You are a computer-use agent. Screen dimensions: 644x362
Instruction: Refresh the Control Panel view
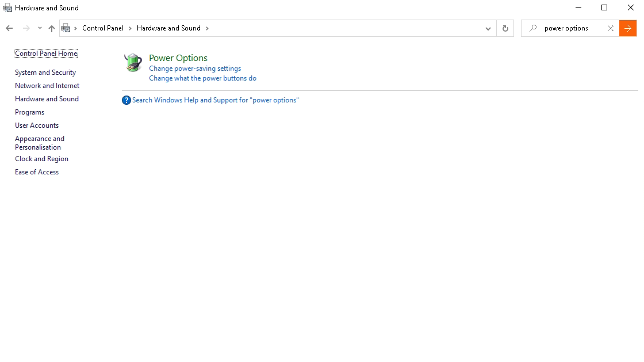[x=505, y=28]
